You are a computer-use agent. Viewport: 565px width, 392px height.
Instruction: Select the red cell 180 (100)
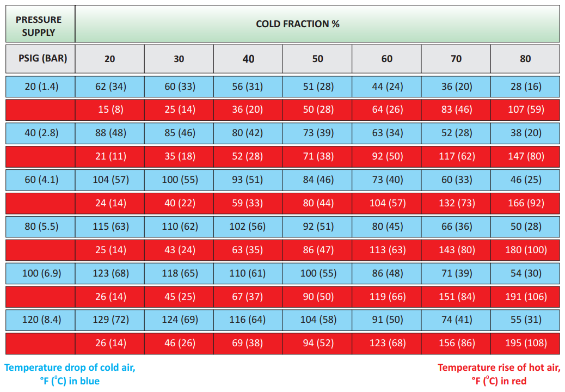point(525,250)
